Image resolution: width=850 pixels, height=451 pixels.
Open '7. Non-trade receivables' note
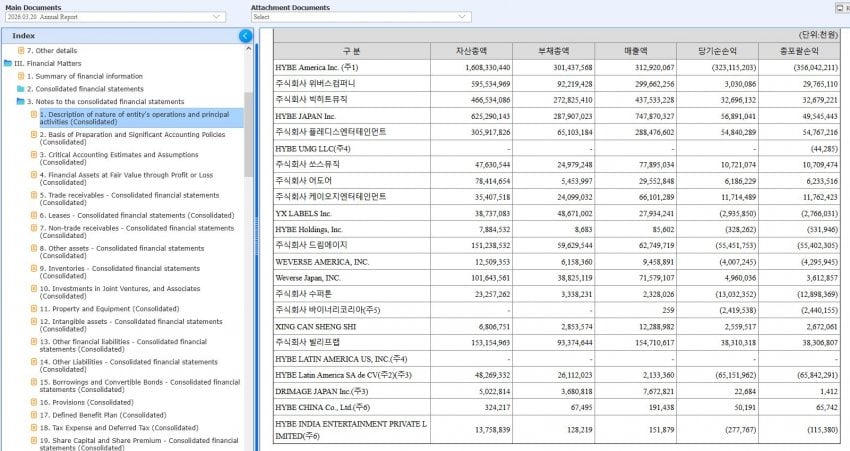(x=137, y=231)
